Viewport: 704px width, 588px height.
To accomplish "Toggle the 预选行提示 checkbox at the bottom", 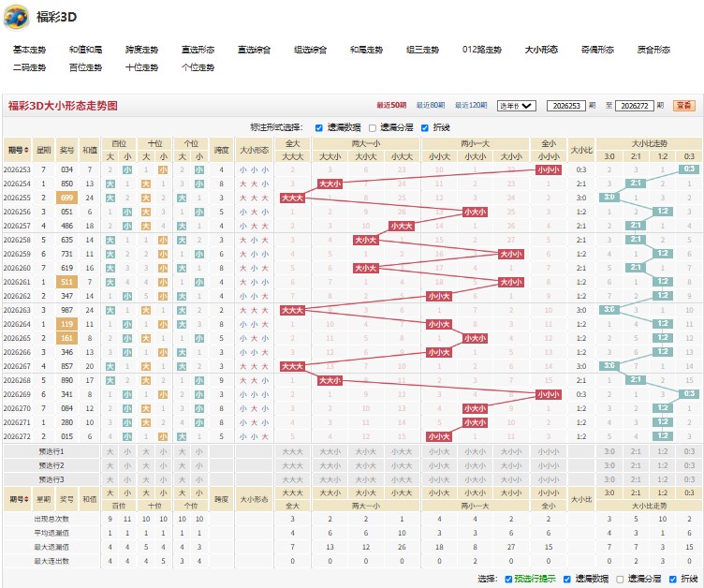I will click(x=508, y=579).
